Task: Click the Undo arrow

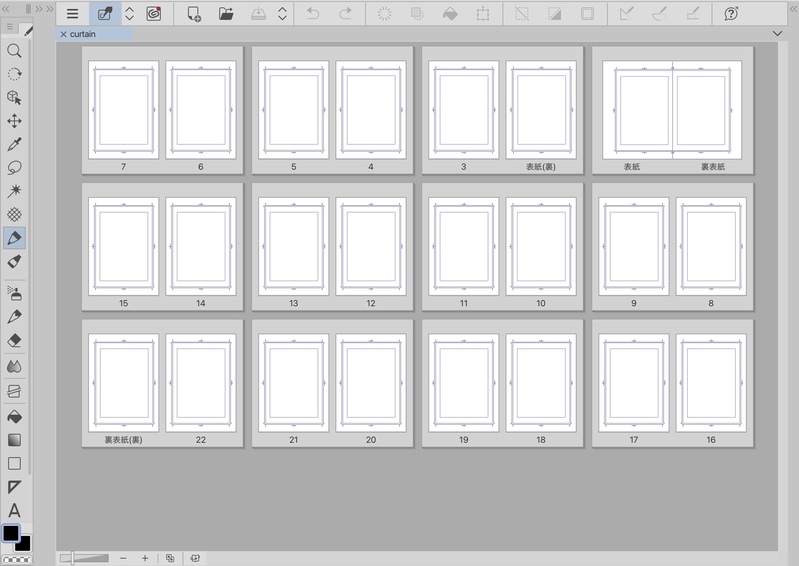Action: [313, 14]
